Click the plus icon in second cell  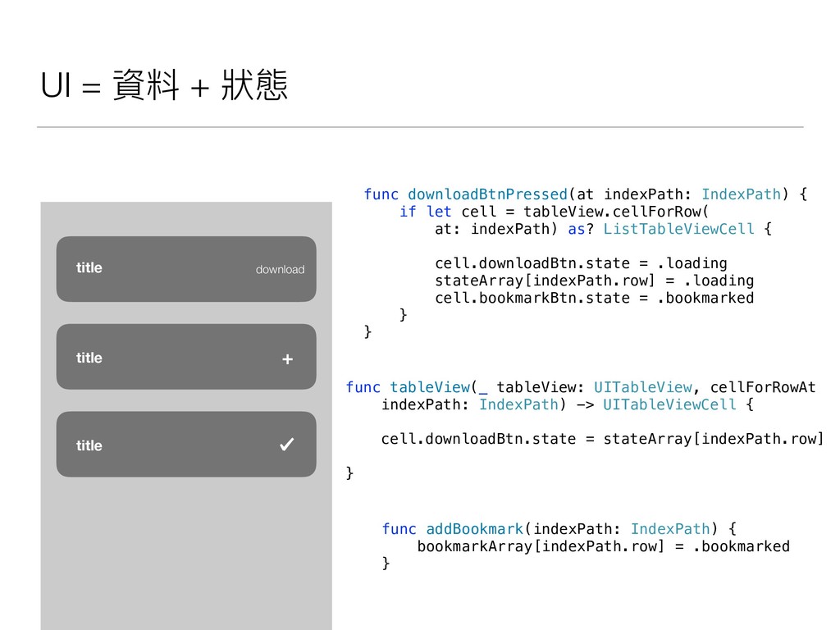click(x=287, y=359)
